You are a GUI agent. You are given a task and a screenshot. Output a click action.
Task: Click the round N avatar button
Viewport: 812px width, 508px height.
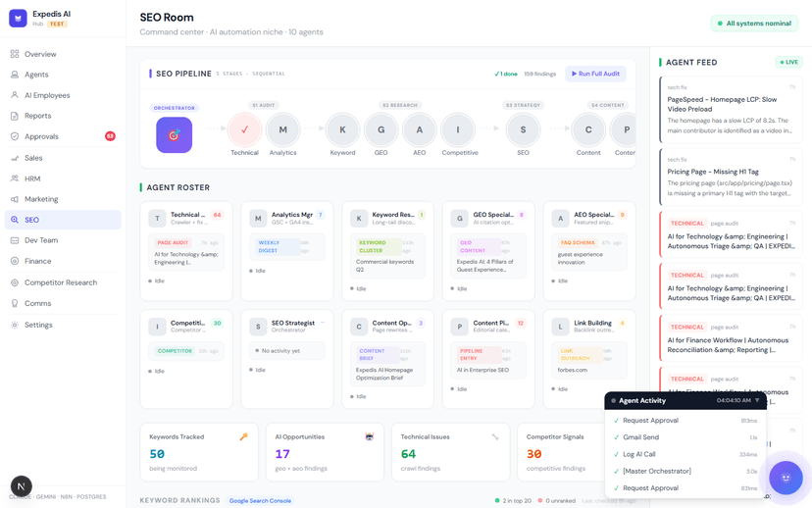[22, 486]
